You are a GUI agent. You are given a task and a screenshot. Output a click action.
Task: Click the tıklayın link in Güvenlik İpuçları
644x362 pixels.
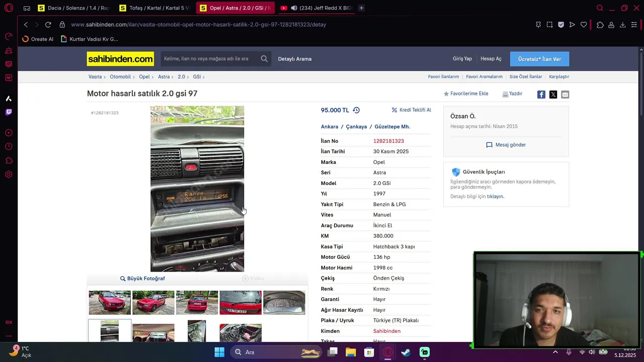pyautogui.click(x=495, y=197)
